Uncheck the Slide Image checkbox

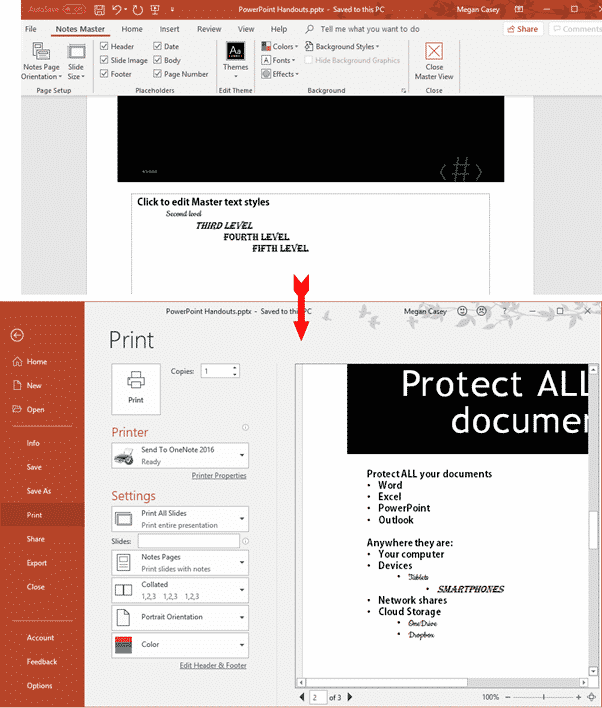point(105,60)
